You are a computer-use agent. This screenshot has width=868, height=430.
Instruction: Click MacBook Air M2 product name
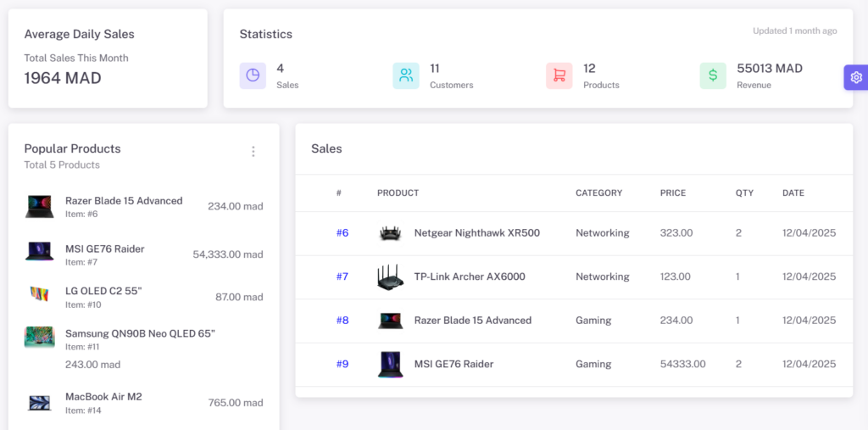point(103,397)
